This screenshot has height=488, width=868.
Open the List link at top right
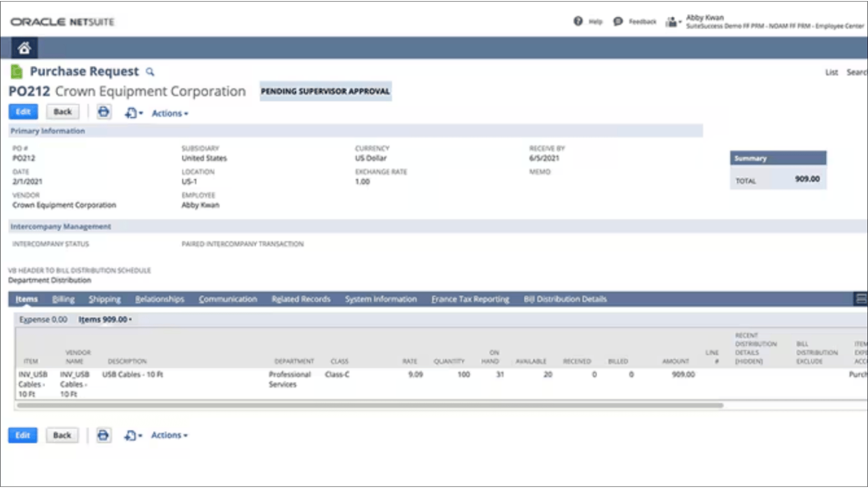(x=831, y=72)
